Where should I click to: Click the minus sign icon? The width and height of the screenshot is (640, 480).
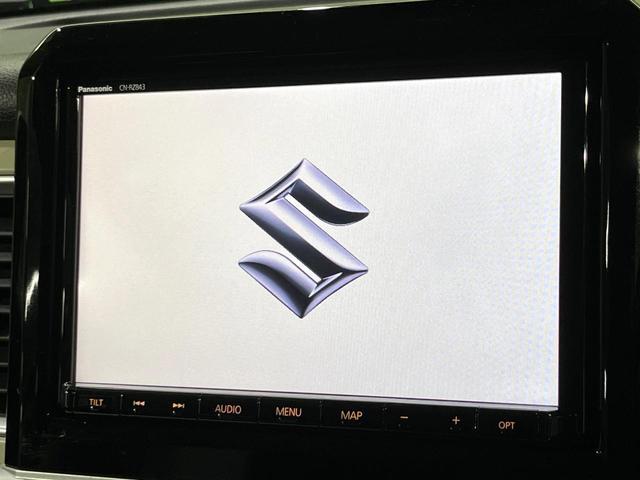(404, 419)
